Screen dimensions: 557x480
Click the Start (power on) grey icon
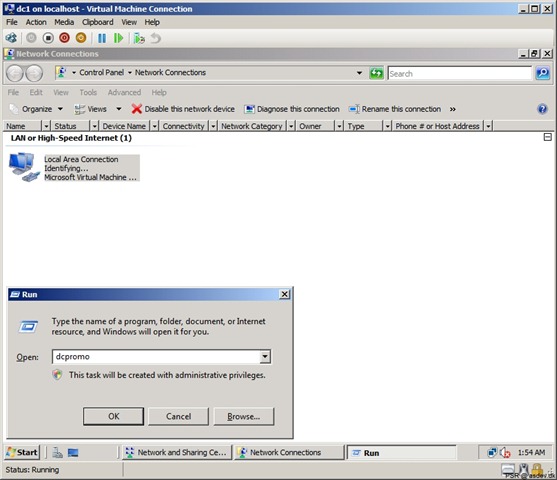(31, 38)
